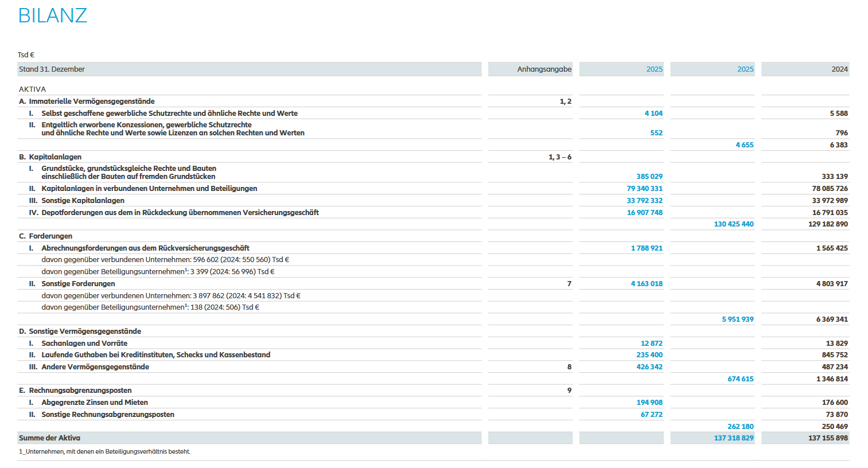Select the value 79 340 331
868x468 pixels.
pyautogui.click(x=644, y=188)
